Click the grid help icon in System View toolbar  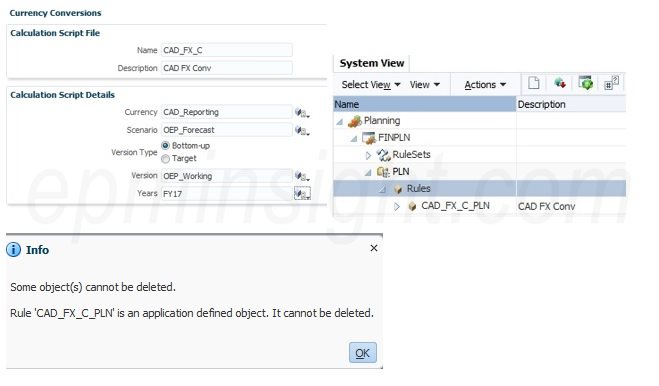612,83
